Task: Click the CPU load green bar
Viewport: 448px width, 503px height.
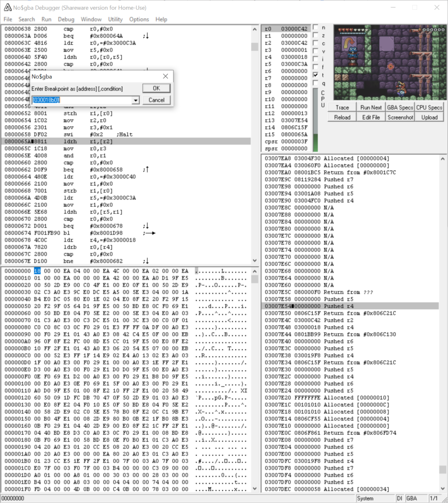Action: point(316,142)
